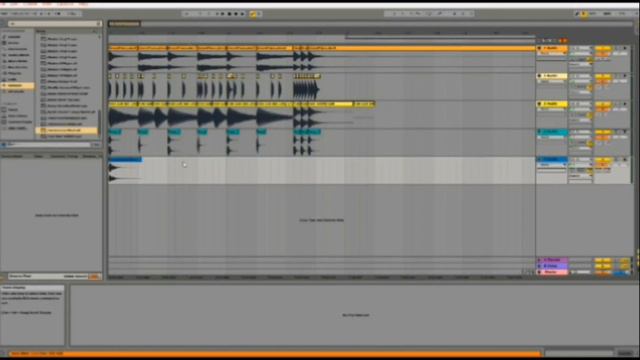Select the highlighted sample file in browser list

coord(67,130)
